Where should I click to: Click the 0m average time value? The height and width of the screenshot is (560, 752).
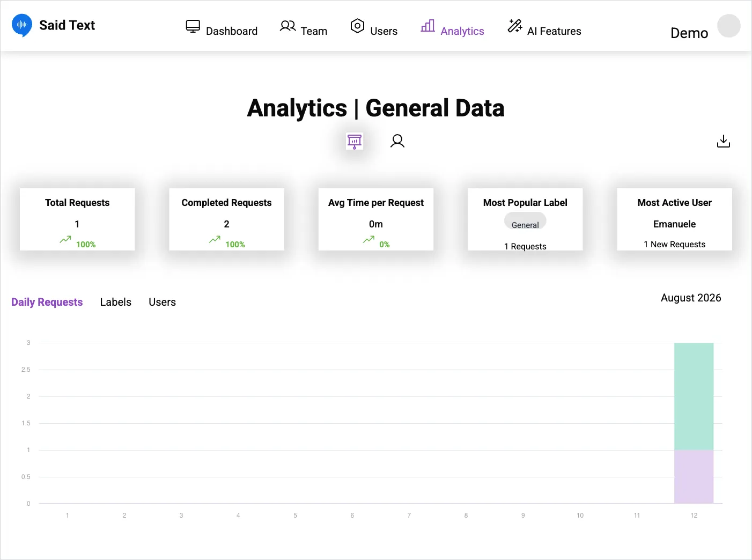click(x=376, y=224)
